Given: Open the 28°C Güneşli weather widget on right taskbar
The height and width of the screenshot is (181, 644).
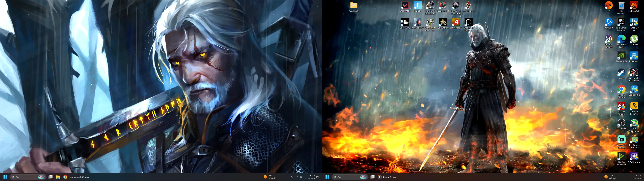Looking at the screenshot, I should 610,177.
